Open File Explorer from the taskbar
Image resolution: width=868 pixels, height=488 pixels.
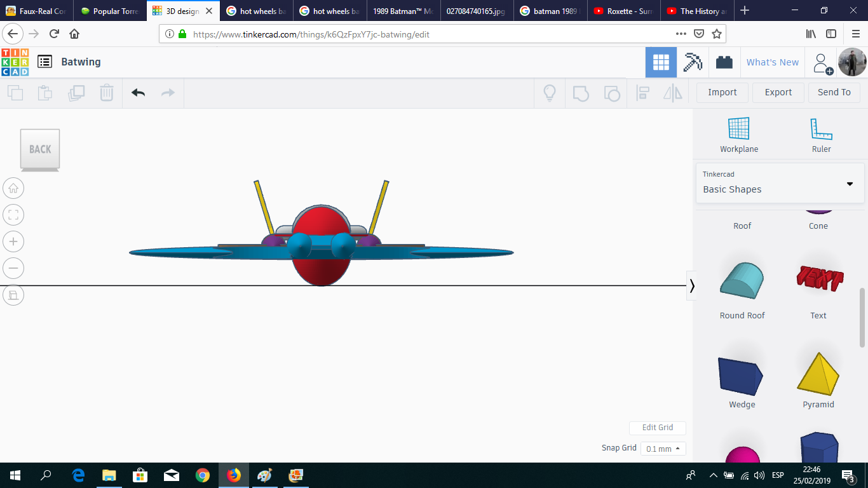click(109, 475)
